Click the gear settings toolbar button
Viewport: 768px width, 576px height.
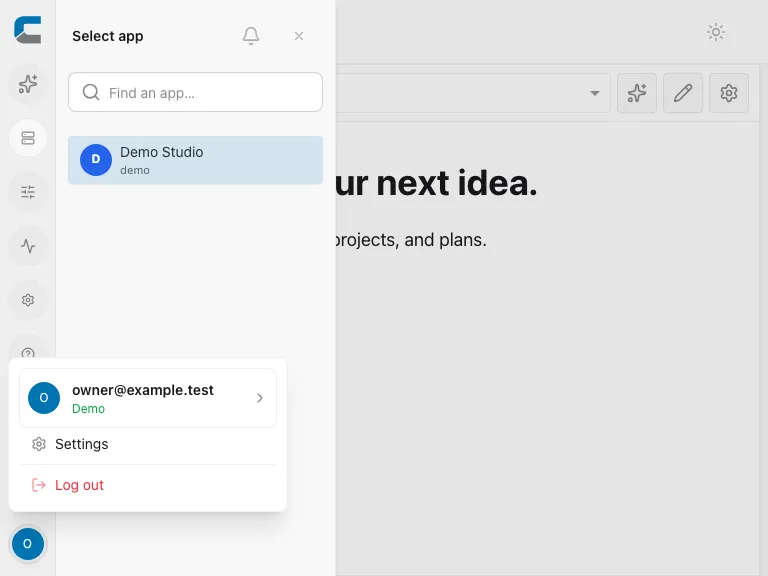(x=729, y=93)
